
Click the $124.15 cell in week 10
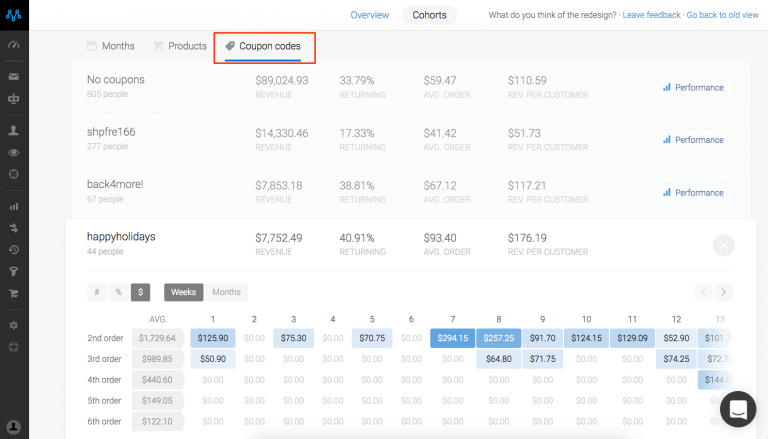coord(586,338)
